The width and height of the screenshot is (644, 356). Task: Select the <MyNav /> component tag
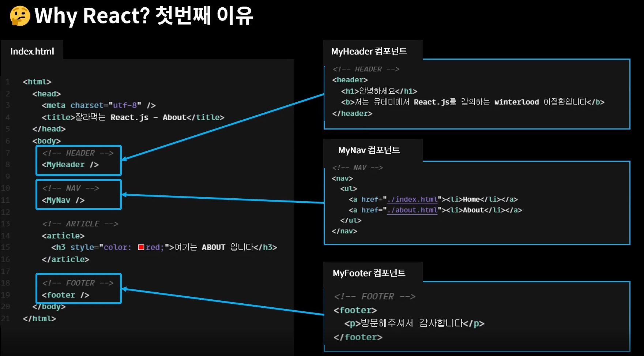(x=63, y=200)
